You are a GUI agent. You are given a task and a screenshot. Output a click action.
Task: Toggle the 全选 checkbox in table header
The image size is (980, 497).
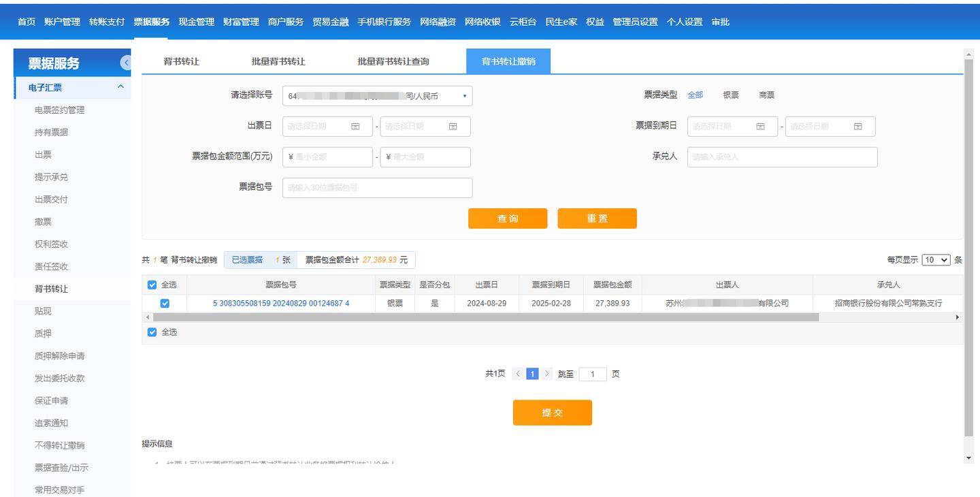[152, 285]
